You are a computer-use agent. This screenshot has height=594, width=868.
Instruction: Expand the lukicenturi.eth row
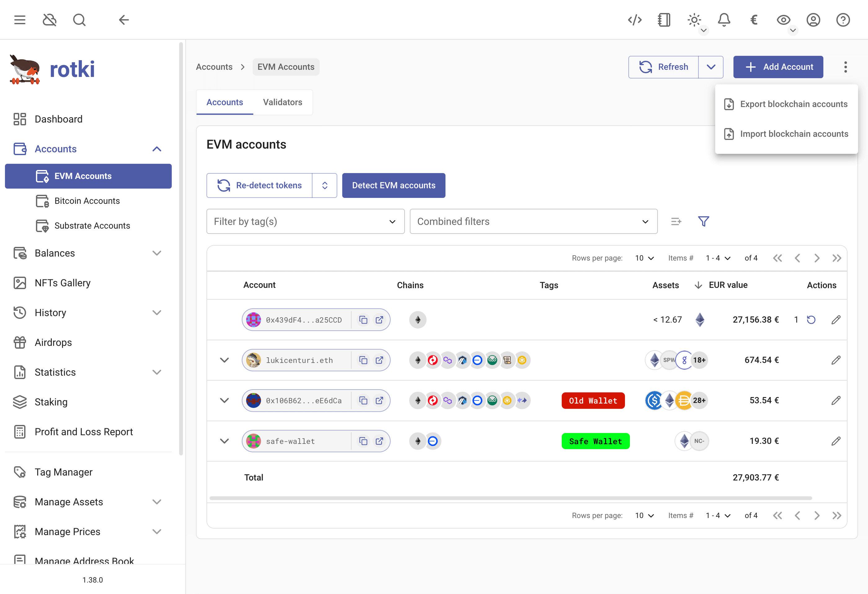(224, 360)
